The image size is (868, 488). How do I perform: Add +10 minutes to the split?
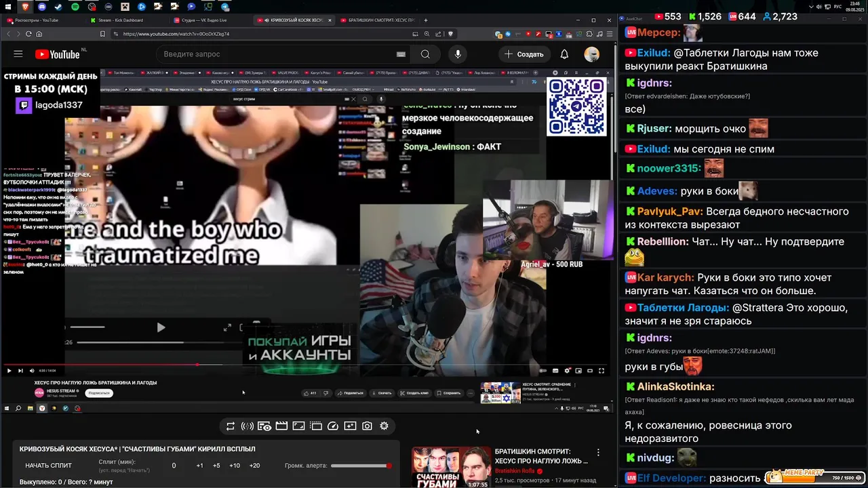point(235,466)
